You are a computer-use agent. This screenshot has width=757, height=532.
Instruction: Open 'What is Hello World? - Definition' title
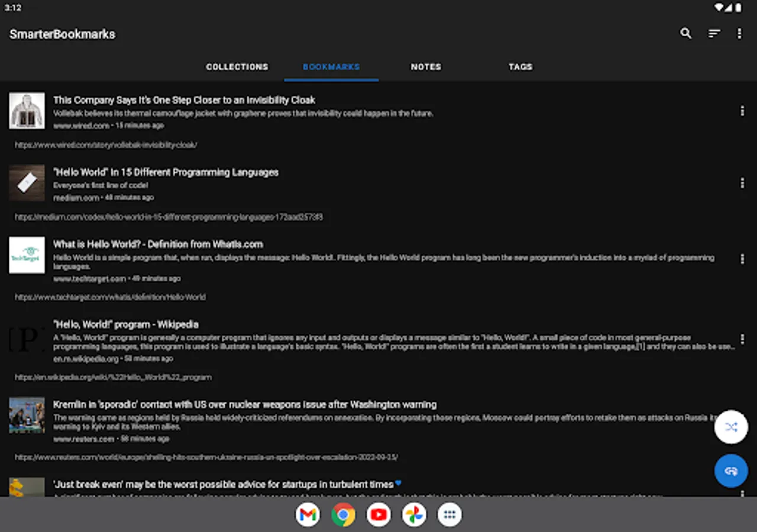point(158,244)
